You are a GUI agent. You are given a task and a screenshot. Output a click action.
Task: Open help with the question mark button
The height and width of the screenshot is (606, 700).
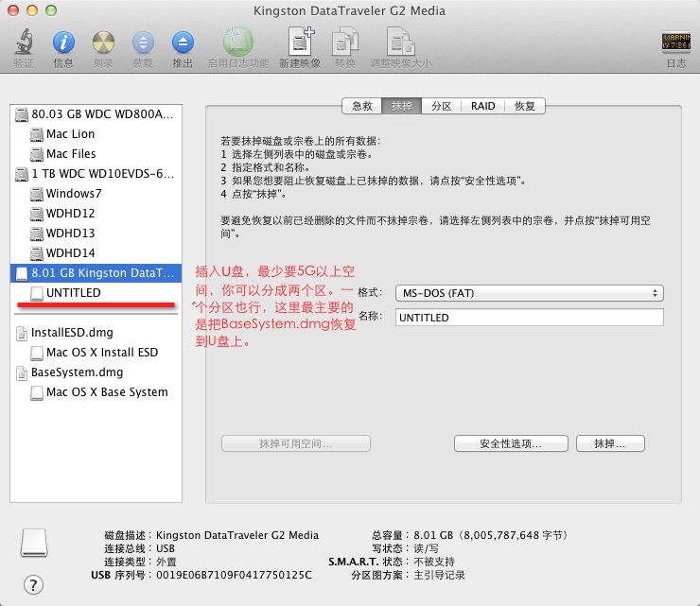(33, 584)
